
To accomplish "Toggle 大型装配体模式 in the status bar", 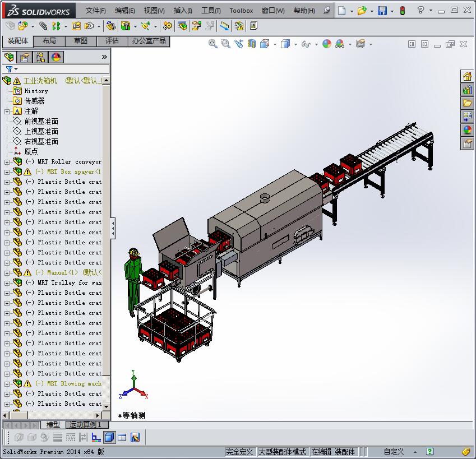I will 283,451.
